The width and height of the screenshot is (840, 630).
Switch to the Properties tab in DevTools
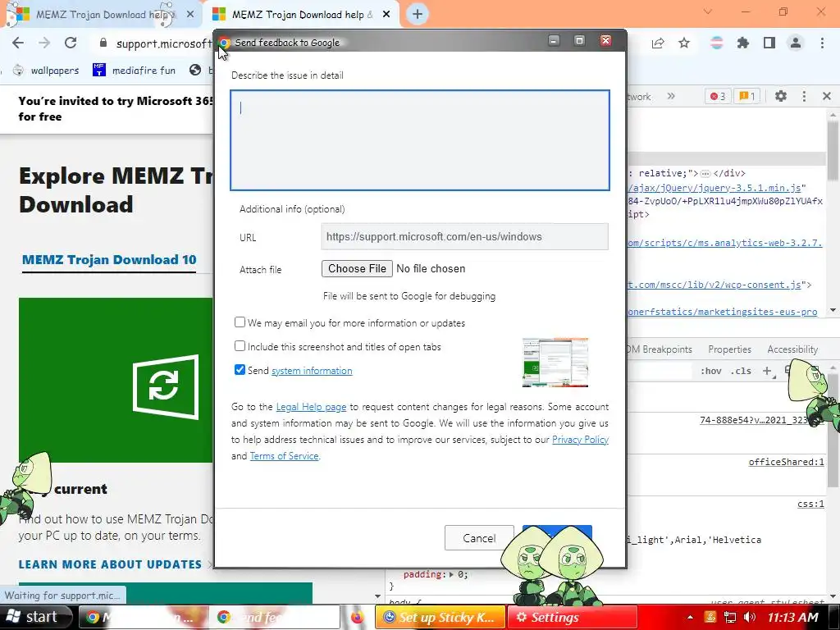click(729, 349)
